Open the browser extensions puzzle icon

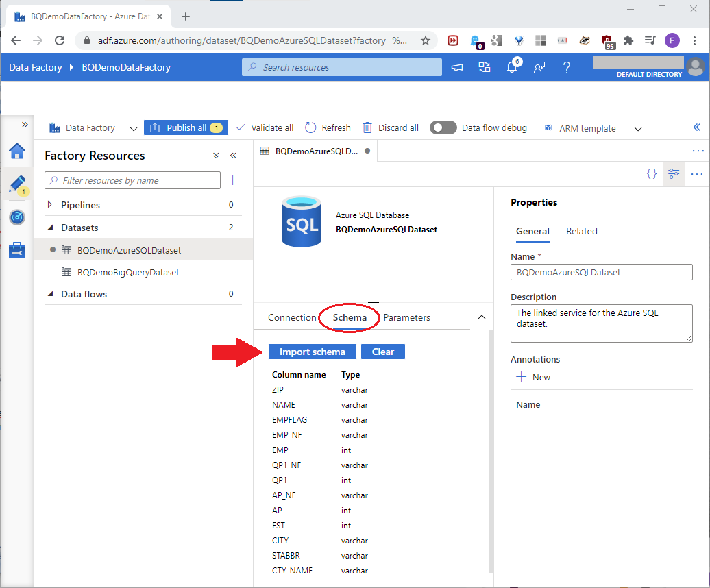(628, 40)
